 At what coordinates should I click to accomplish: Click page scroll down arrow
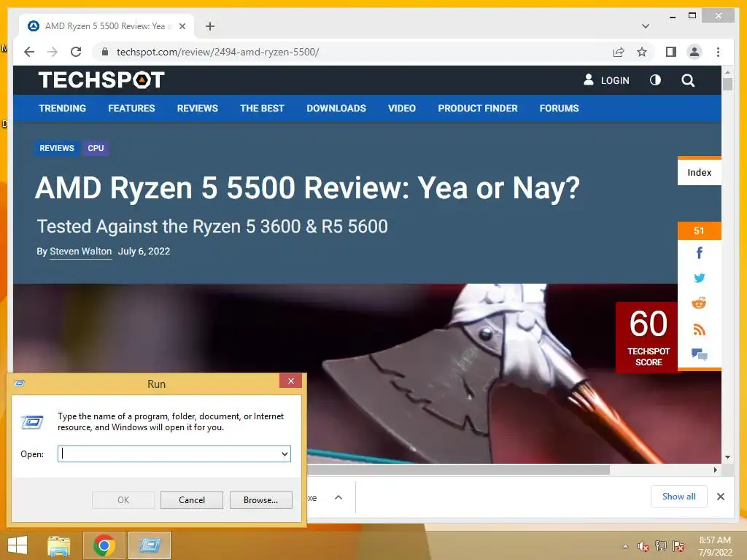(727, 457)
